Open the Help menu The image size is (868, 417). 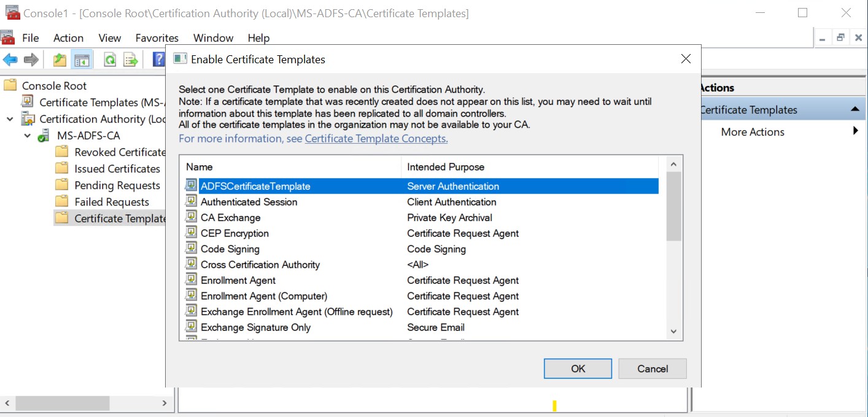[258, 37]
